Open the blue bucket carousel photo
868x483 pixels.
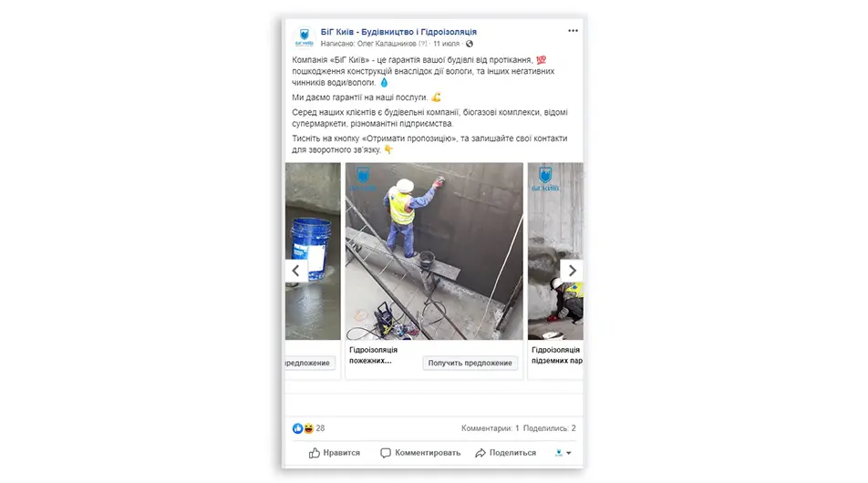pyautogui.click(x=313, y=252)
